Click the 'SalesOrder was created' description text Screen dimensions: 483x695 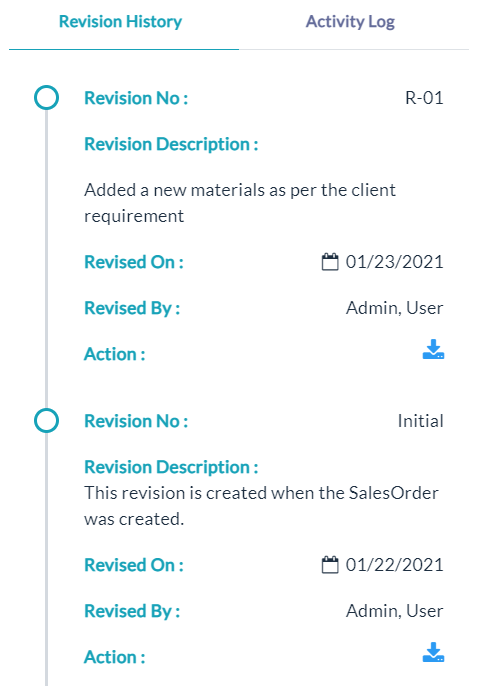261,506
